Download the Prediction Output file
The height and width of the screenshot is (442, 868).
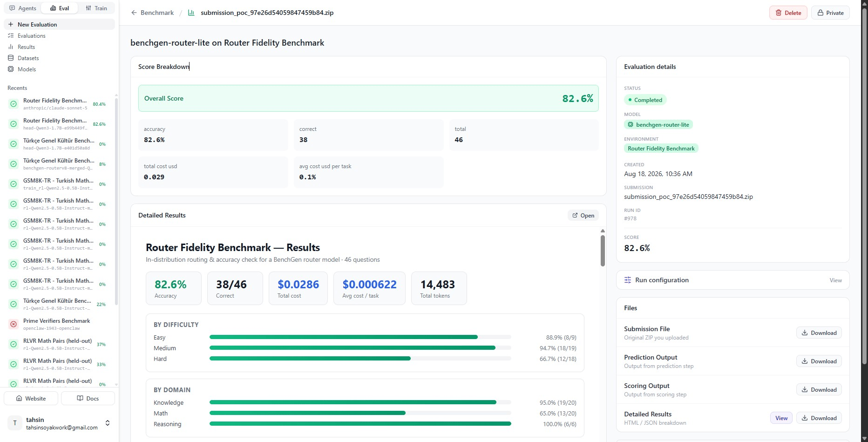819,361
